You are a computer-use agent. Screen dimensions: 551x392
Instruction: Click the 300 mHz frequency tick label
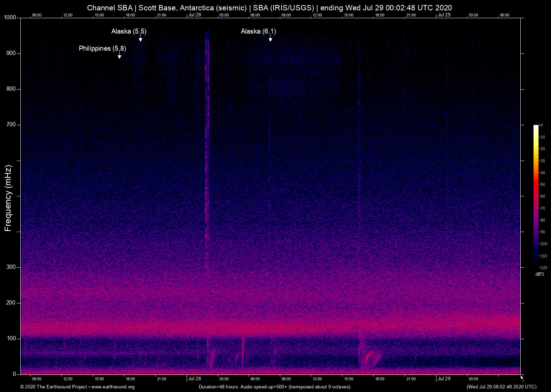tap(10, 267)
